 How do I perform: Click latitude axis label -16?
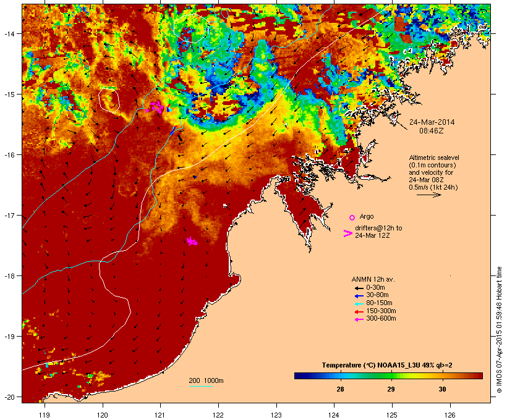pos(9,155)
